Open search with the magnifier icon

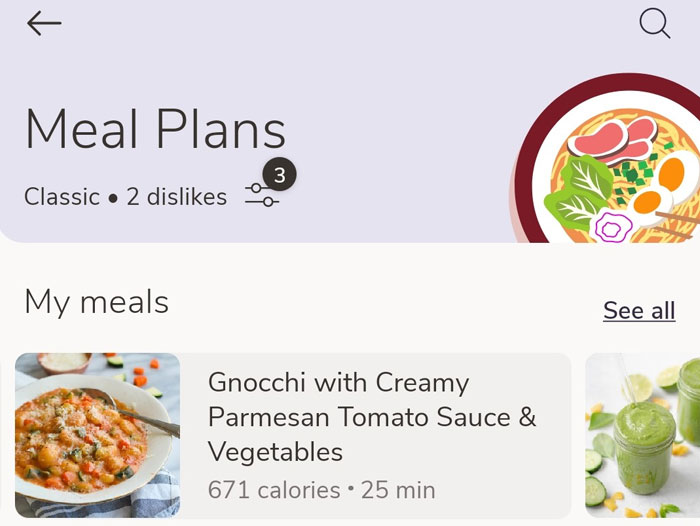pos(654,23)
